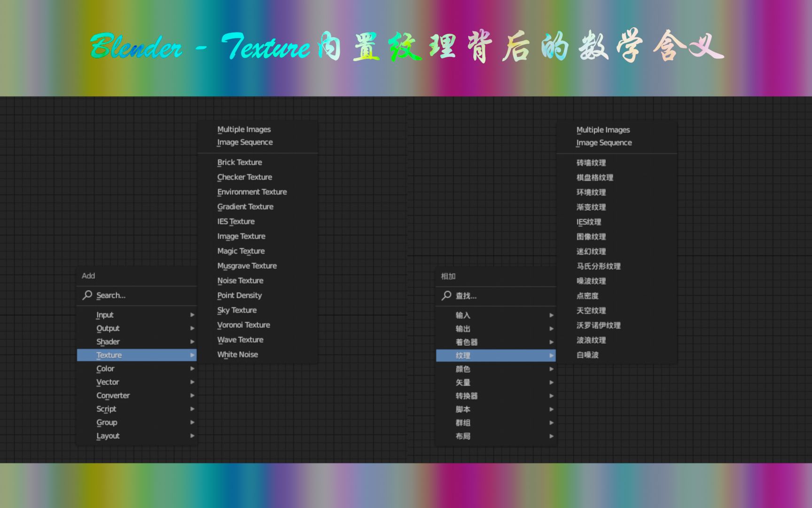Click the magnifier icon in the 相加 menu
Image resolution: width=812 pixels, height=508 pixels.
click(445, 296)
